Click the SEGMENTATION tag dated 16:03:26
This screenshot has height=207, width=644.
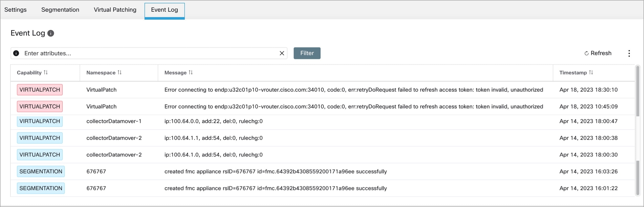41,171
